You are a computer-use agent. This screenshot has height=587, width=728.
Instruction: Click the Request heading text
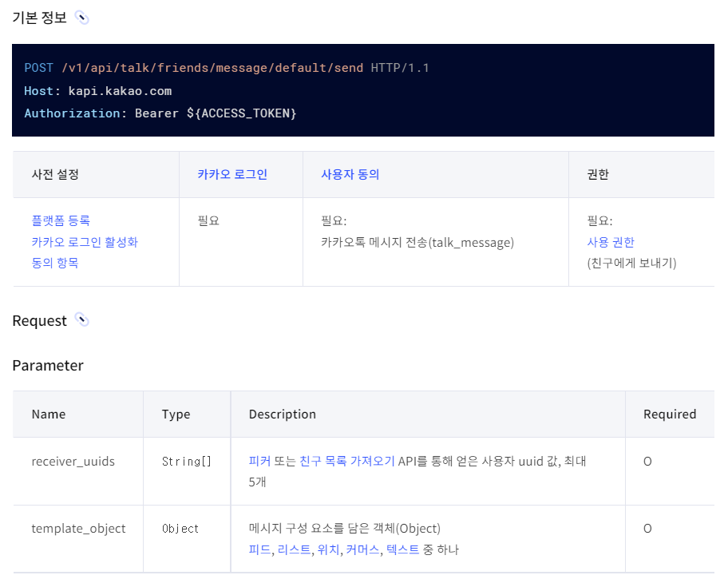tap(39, 321)
